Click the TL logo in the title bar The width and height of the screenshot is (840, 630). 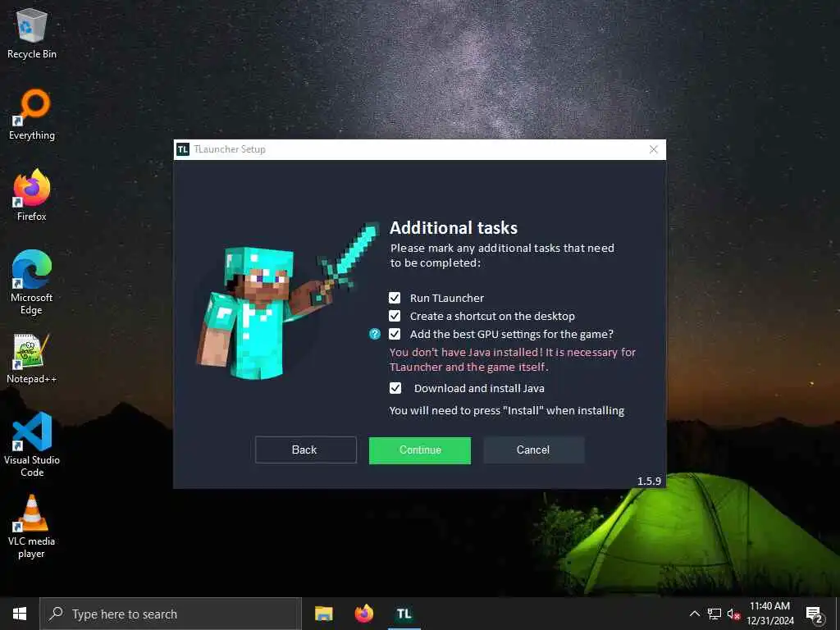(183, 149)
